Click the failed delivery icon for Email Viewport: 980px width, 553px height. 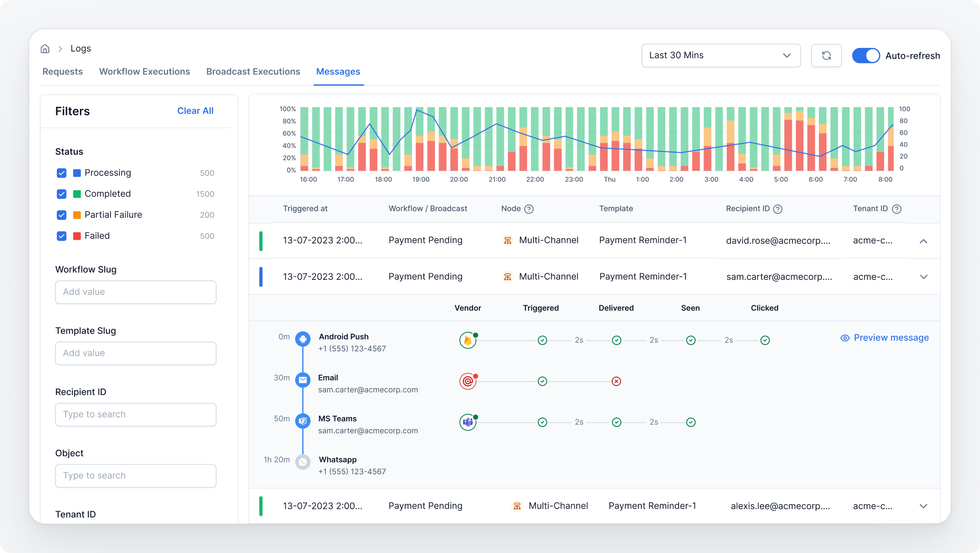click(x=616, y=382)
